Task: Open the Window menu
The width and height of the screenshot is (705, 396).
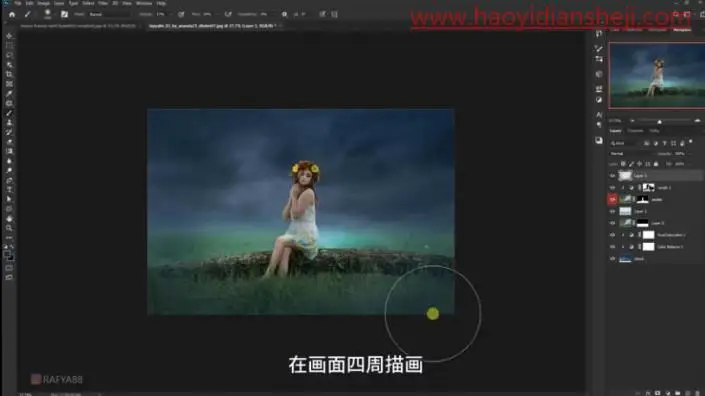Action: [x=144, y=3]
